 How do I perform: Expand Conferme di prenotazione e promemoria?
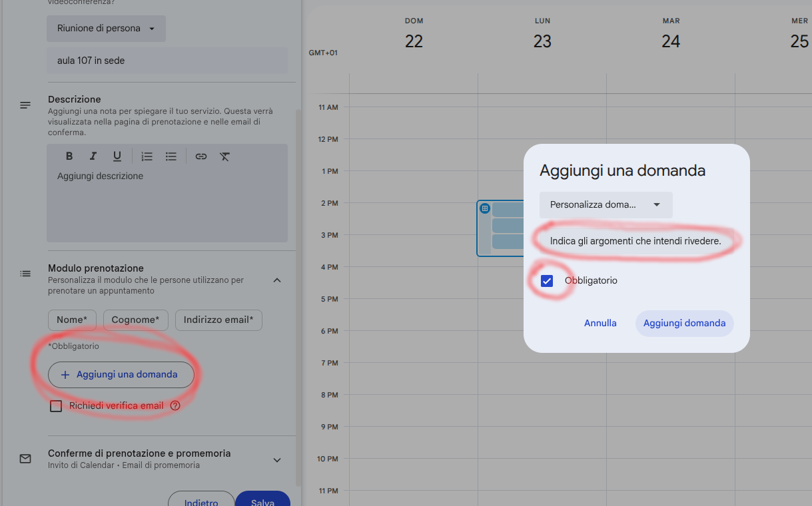[x=278, y=460]
